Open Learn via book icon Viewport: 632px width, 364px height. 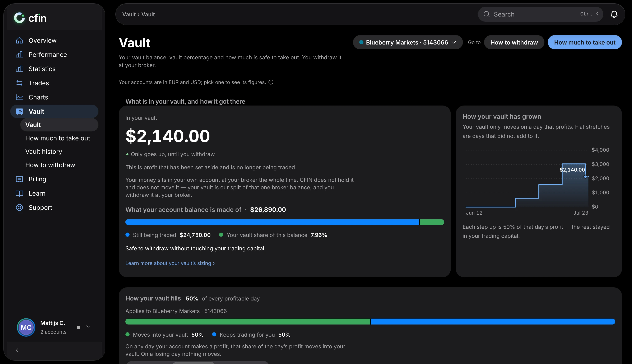(x=19, y=193)
